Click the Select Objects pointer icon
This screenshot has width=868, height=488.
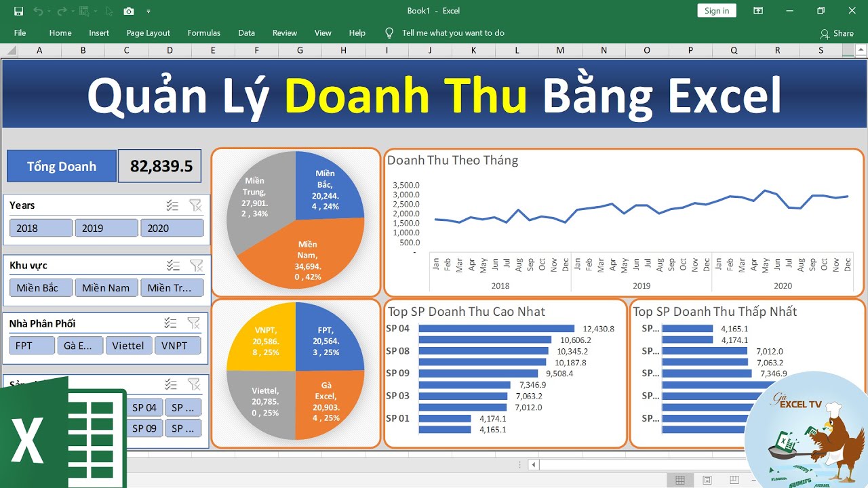110,11
